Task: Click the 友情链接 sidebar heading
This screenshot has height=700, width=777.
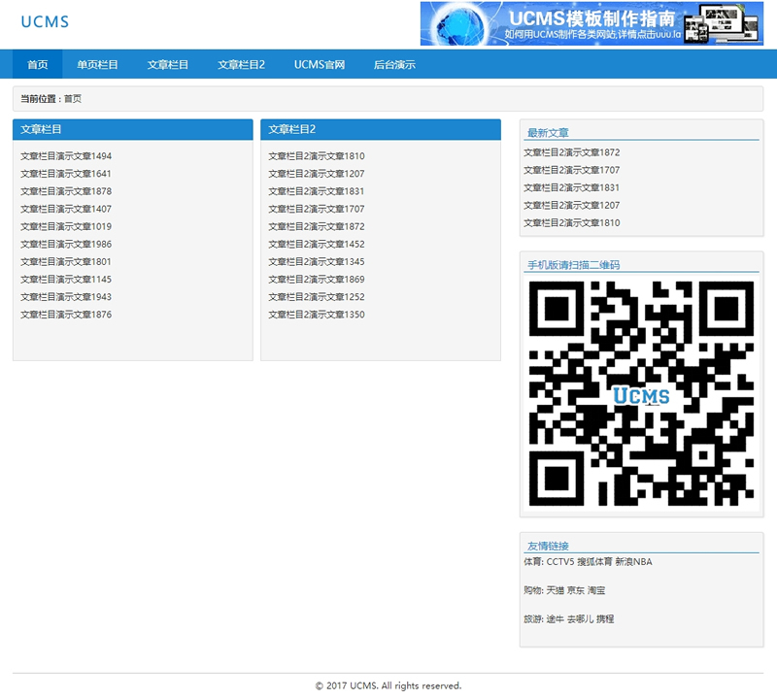Action: pos(548,546)
